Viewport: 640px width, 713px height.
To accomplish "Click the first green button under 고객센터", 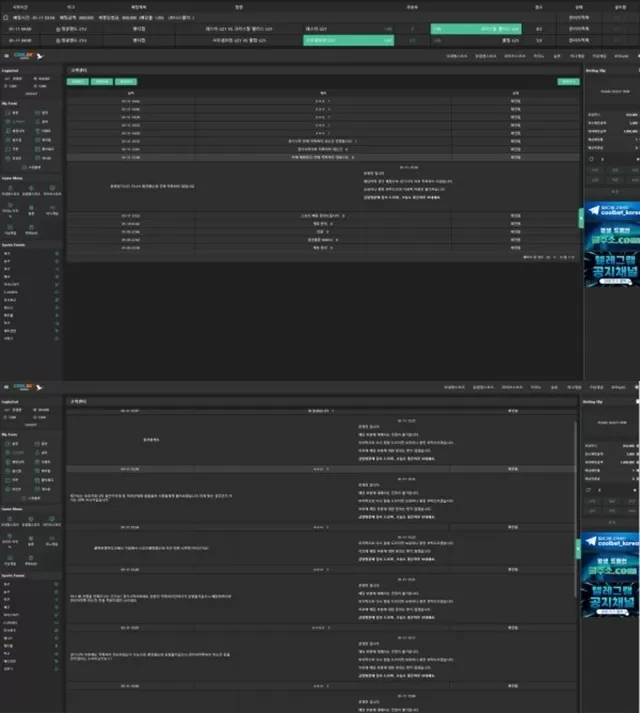I will point(77,81).
